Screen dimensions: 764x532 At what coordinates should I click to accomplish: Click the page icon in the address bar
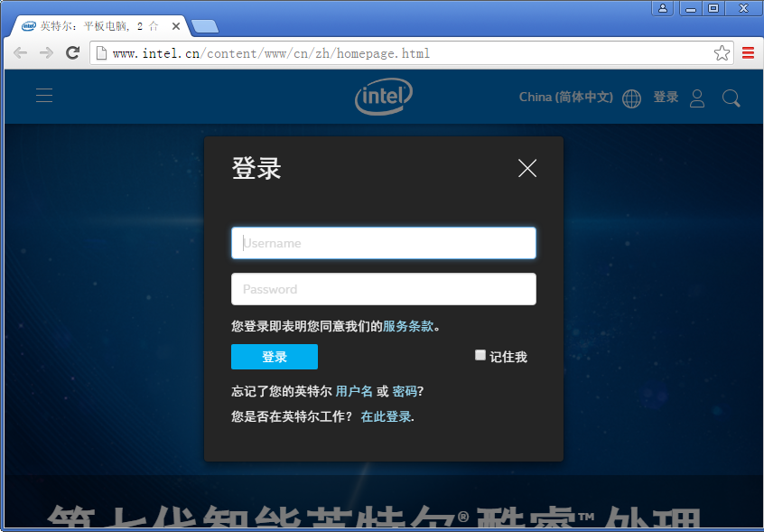101,53
